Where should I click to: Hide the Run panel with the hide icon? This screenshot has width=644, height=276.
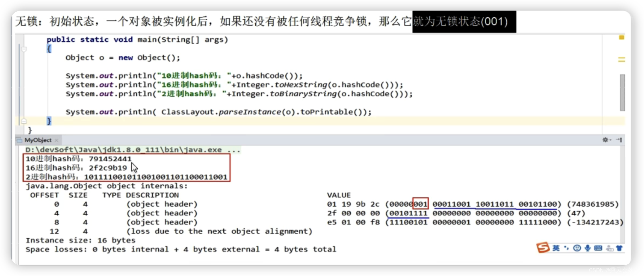(x=619, y=140)
